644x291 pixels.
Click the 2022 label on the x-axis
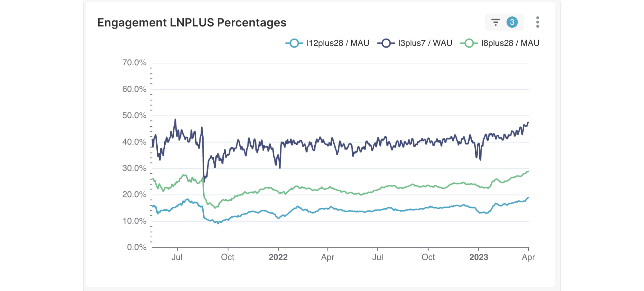click(x=278, y=257)
